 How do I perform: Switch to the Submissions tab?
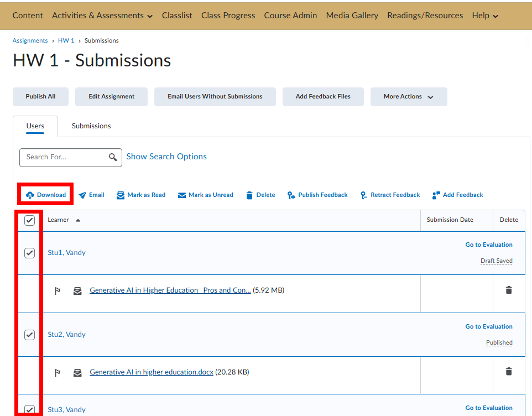(x=91, y=126)
